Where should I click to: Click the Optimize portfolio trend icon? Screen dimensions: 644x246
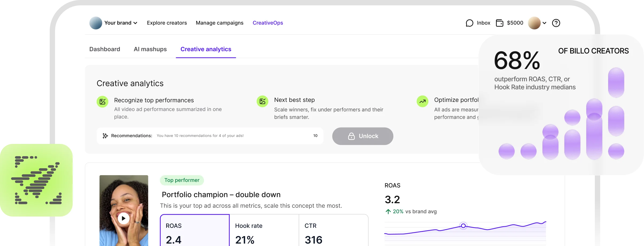422,101
